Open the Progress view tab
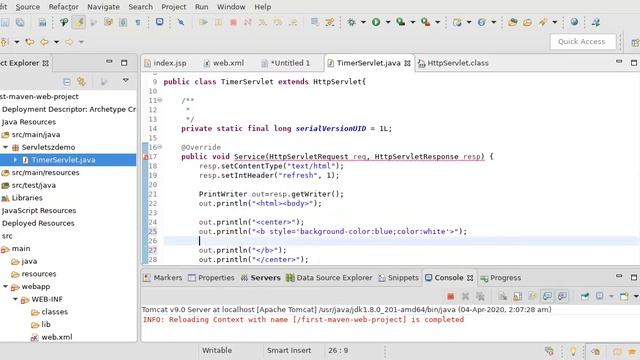 tap(501, 278)
